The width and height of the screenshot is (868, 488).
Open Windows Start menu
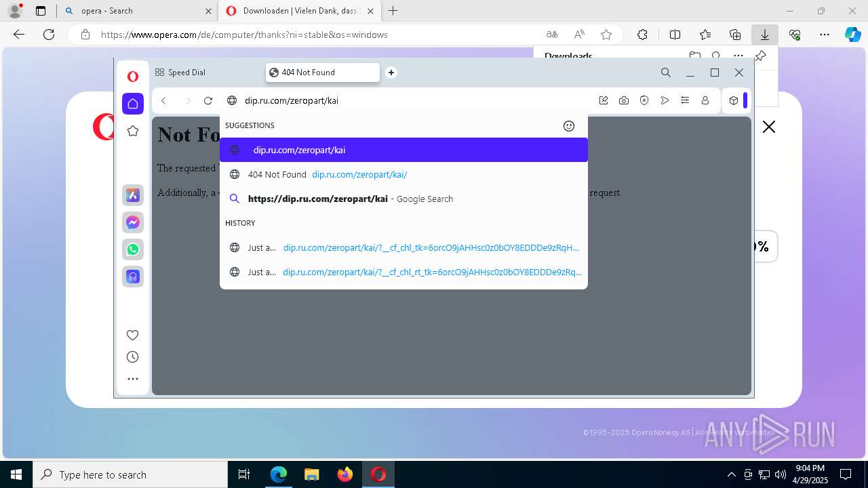[16, 474]
